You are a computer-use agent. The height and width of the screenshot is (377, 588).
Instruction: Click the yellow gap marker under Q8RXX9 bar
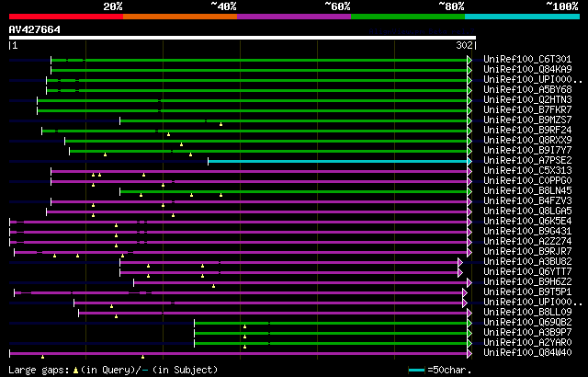(x=182, y=144)
